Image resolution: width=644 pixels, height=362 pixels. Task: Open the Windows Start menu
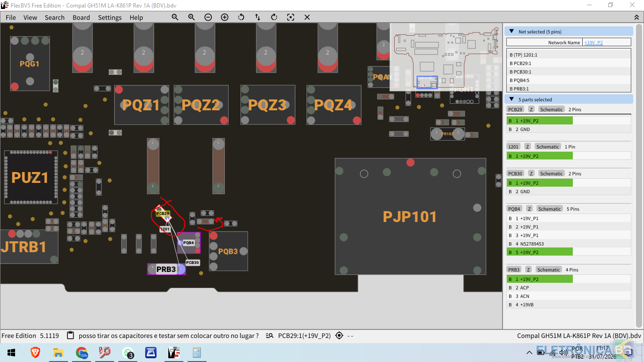click(11, 353)
